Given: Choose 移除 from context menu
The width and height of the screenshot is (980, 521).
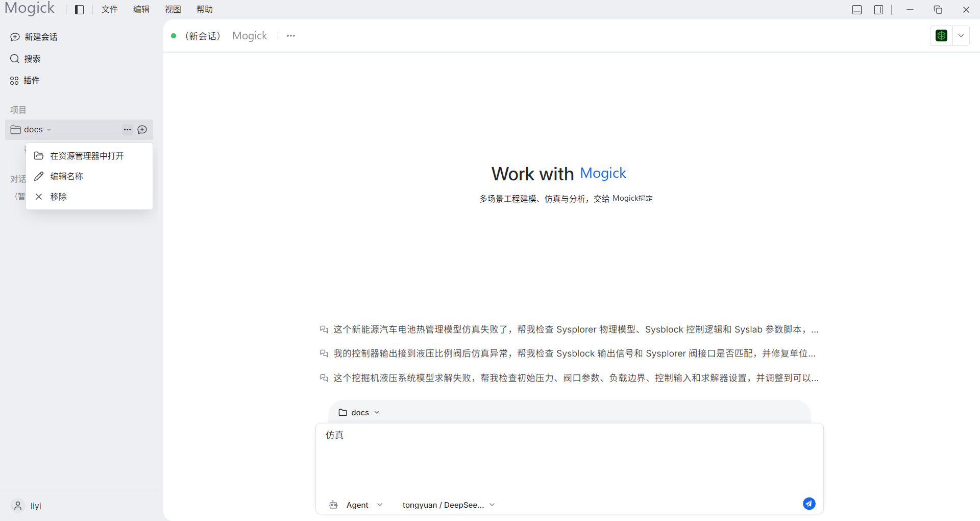Looking at the screenshot, I should pos(89,197).
